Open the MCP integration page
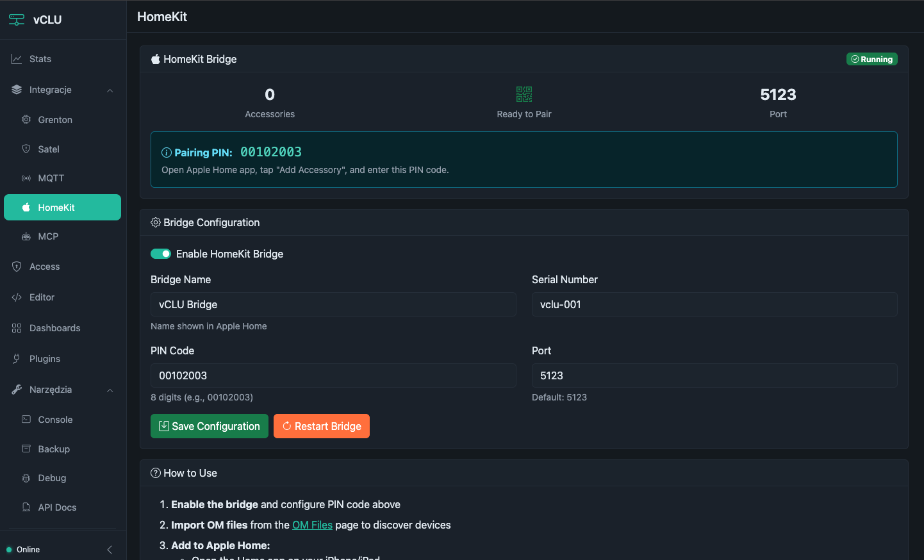Screen dimensions: 924x560 click(x=63, y=236)
